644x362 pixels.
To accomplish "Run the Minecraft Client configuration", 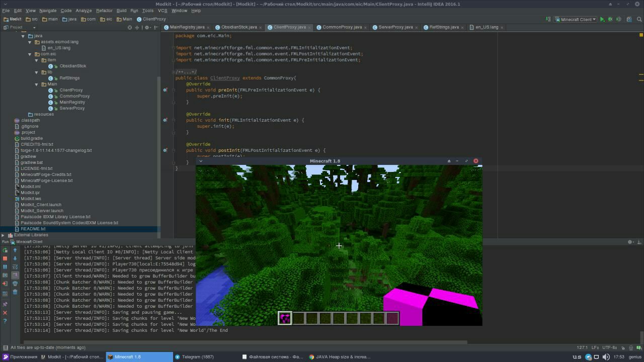I will tap(602, 20).
